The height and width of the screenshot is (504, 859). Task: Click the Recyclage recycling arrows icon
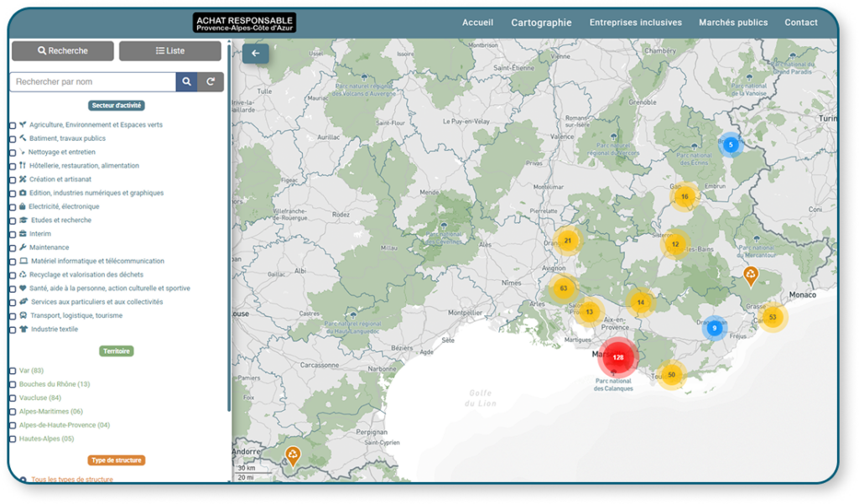click(x=23, y=274)
